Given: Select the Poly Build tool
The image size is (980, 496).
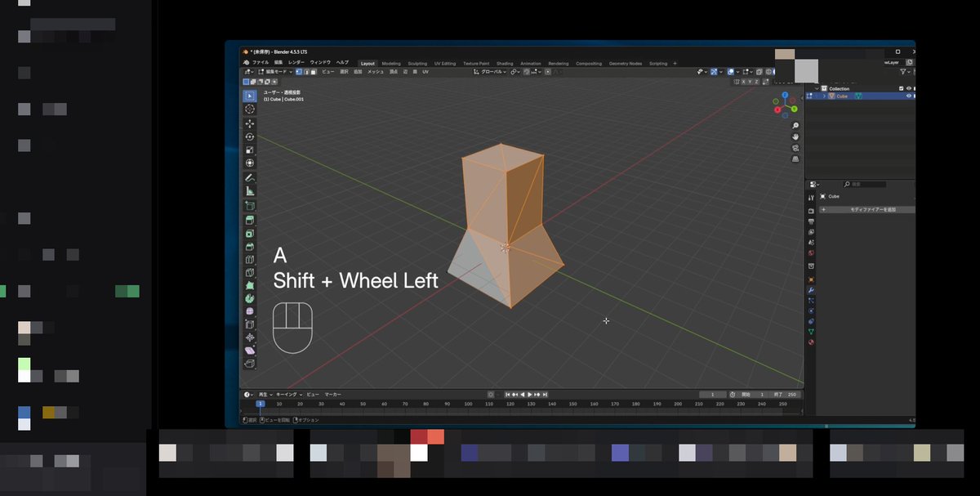Looking at the screenshot, I should click(250, 285).
